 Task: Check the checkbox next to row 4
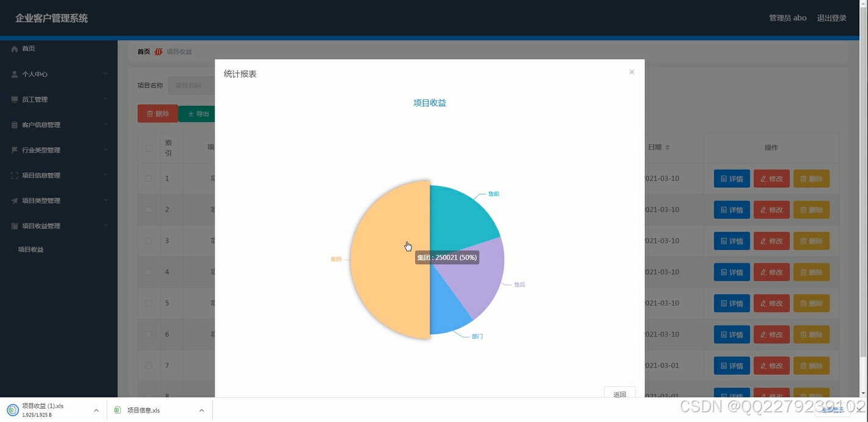pyautogui.click(x=148, y=272)
